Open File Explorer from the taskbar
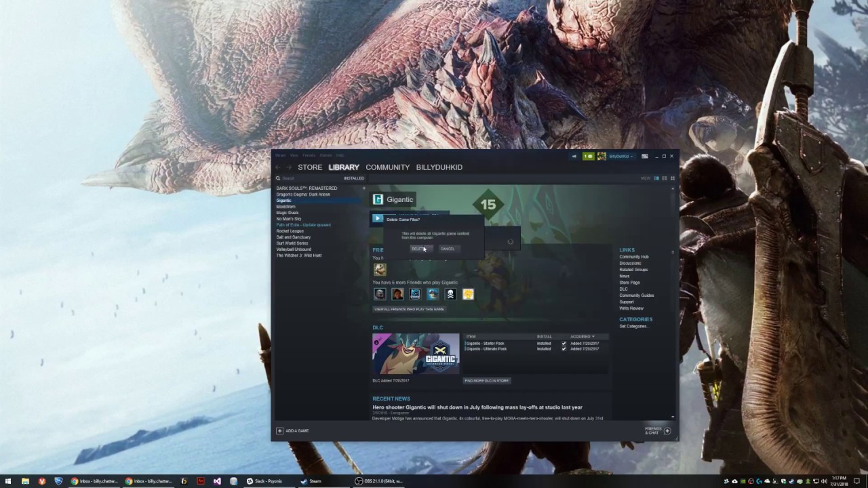Image resolution: width=868 pixels, height=488 pixels. 25,481
